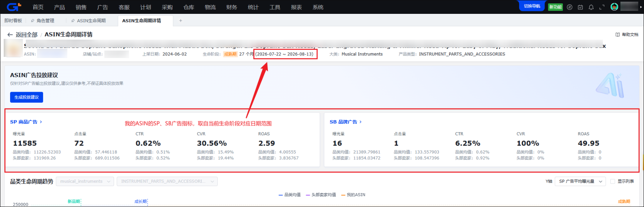Screen dimensions: 644x207
Task: Click the AI illustration graphic
Action: click(610, 85)
